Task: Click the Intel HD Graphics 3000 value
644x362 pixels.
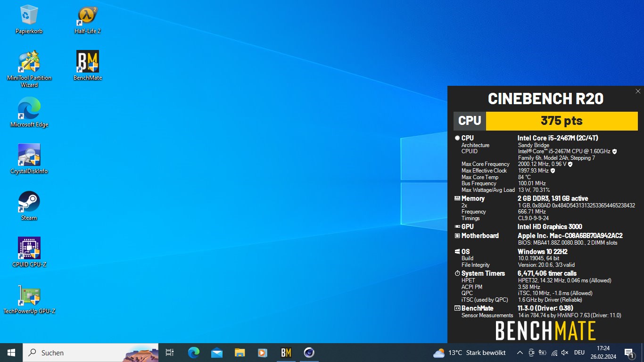Action: click(x=550, y=227)
